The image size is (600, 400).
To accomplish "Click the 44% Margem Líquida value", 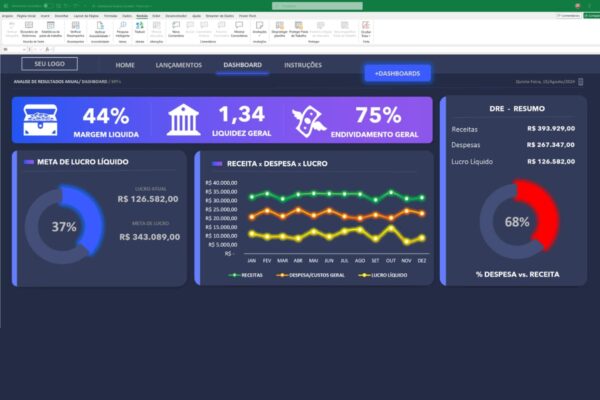I will [106, 116].
